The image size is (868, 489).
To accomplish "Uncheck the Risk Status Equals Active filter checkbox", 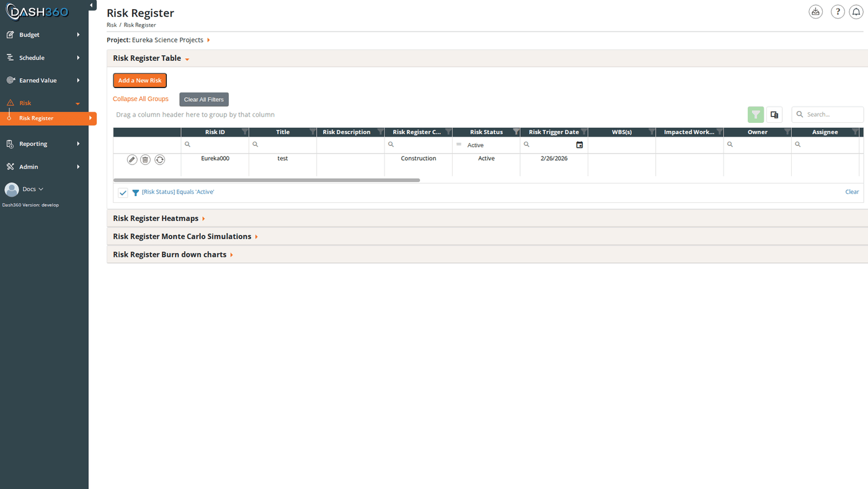I will (123, 192).
